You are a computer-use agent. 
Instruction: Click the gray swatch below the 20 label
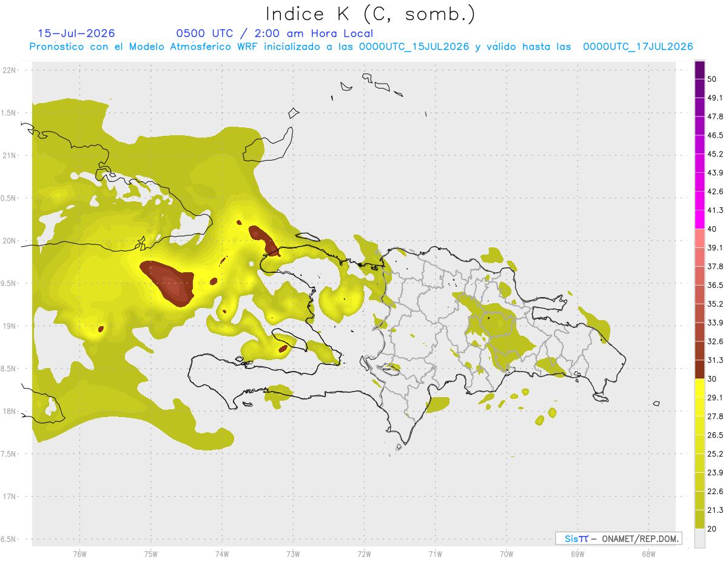(x=699, y=538)
